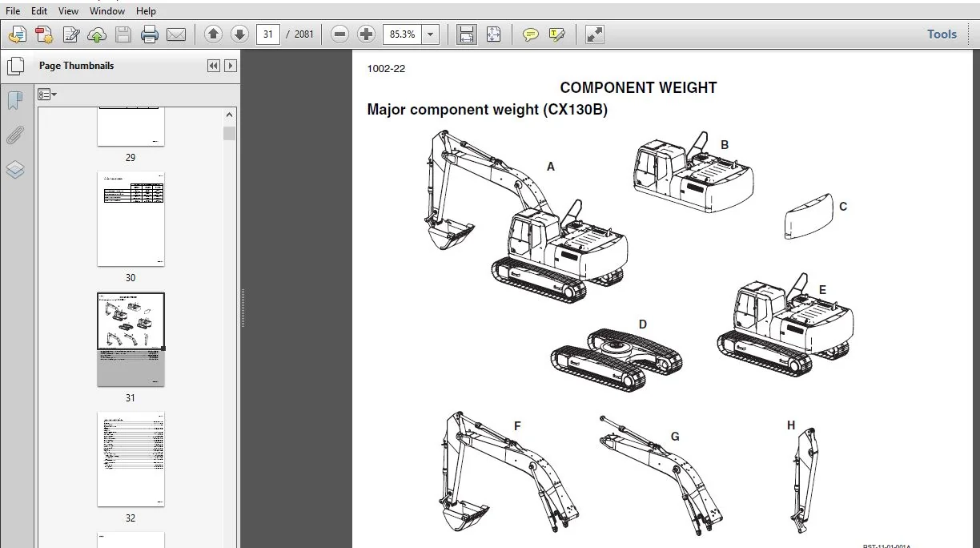Select the page 29 thumbnail

pos(131,127)
